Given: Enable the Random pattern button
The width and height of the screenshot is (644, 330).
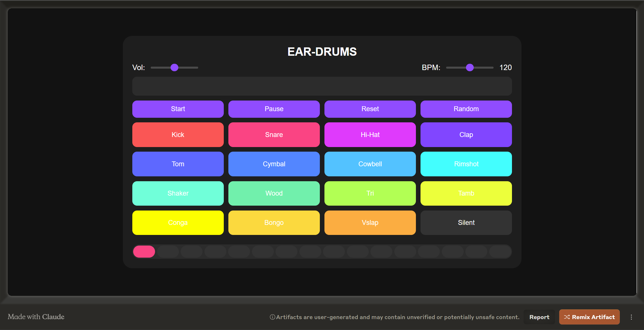Looking at the screenshot, I should pyautogui.click(x=466, y=109).
